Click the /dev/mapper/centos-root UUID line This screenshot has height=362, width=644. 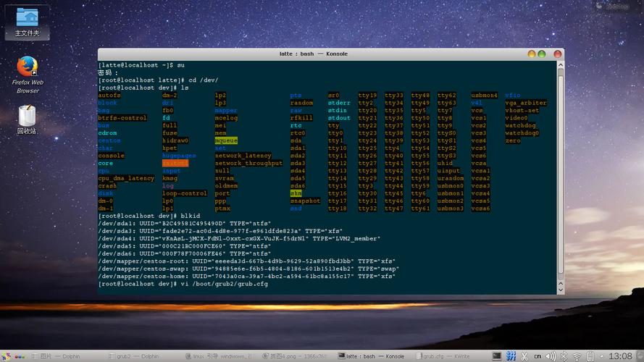pos(247,261)
